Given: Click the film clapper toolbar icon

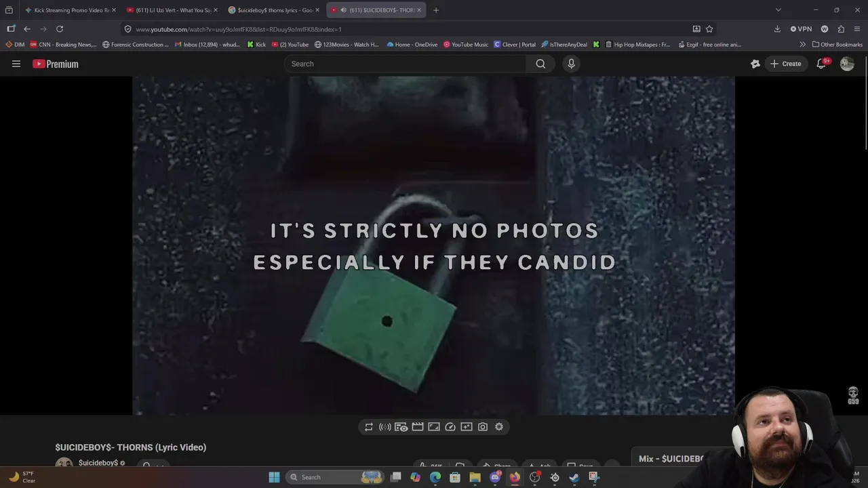Looking at the screenshot, I should click(418, 427).
